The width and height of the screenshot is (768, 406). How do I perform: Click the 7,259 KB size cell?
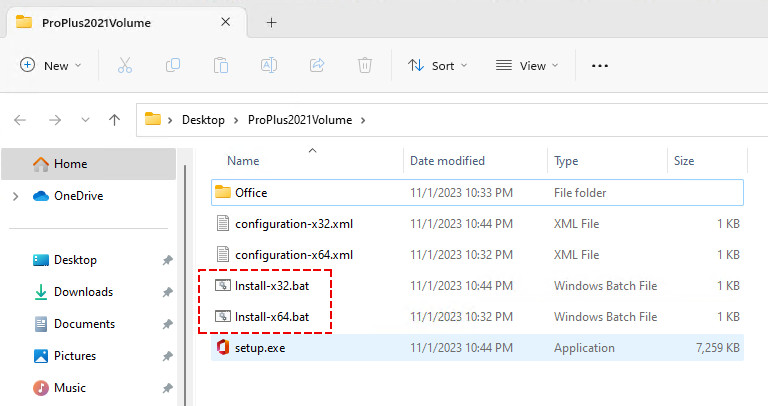718,348
